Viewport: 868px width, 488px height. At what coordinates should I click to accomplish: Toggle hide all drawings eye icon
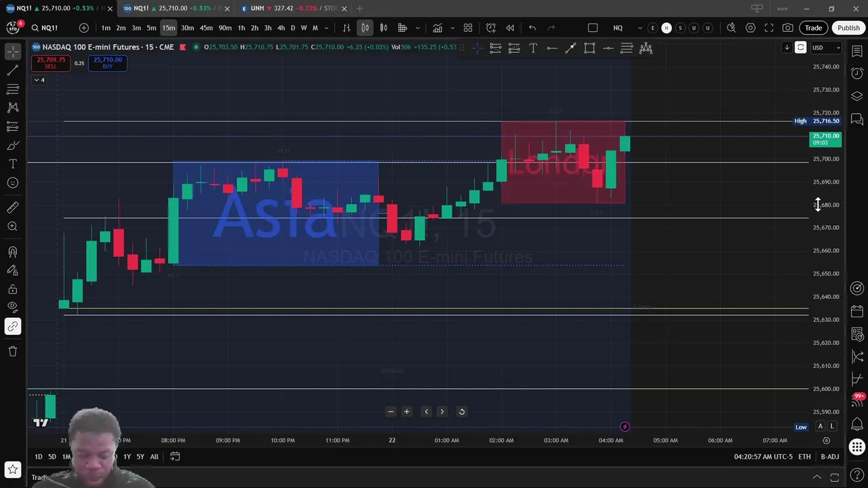12,308
